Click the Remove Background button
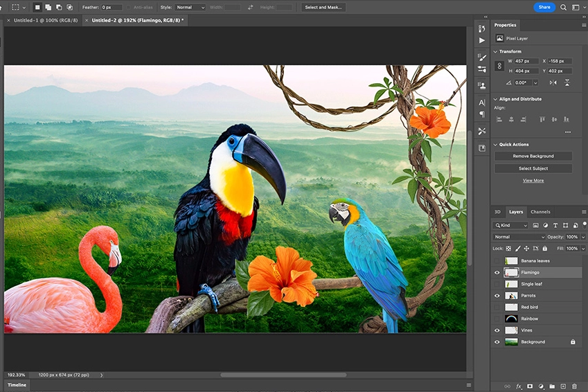This screenshot has width=588, height=392. click(x=533, y=156)
